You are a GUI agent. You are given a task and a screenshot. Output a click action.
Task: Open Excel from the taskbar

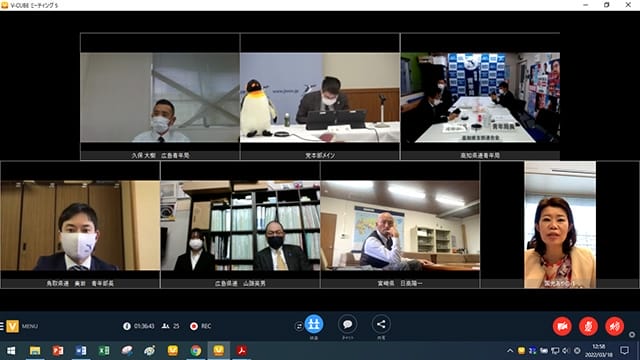coord(104,351)
